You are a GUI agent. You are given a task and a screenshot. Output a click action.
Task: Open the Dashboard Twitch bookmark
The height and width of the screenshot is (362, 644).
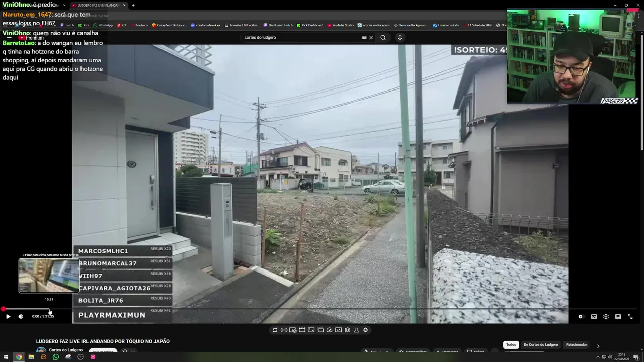coord(278,25)
